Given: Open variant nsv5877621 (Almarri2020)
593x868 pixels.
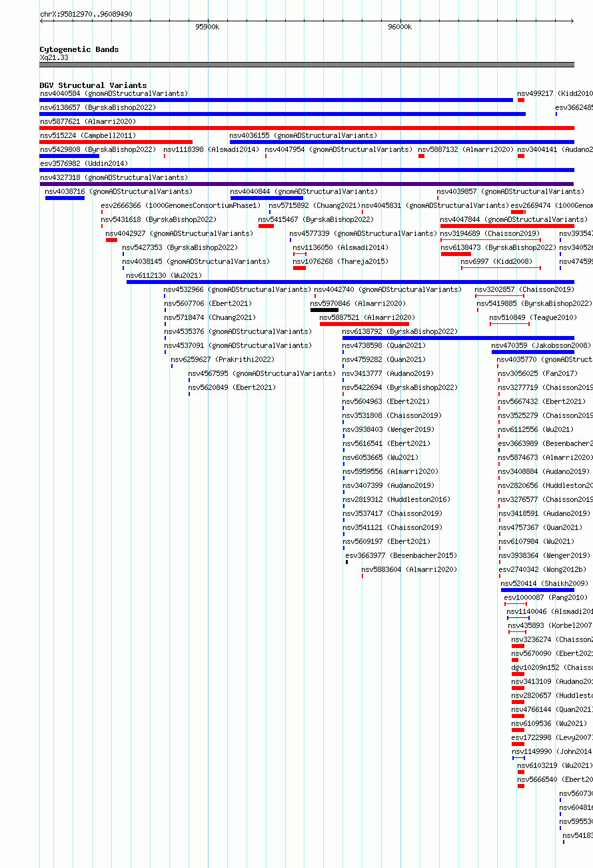Looking at the screenshot, I should click(88, 121).
